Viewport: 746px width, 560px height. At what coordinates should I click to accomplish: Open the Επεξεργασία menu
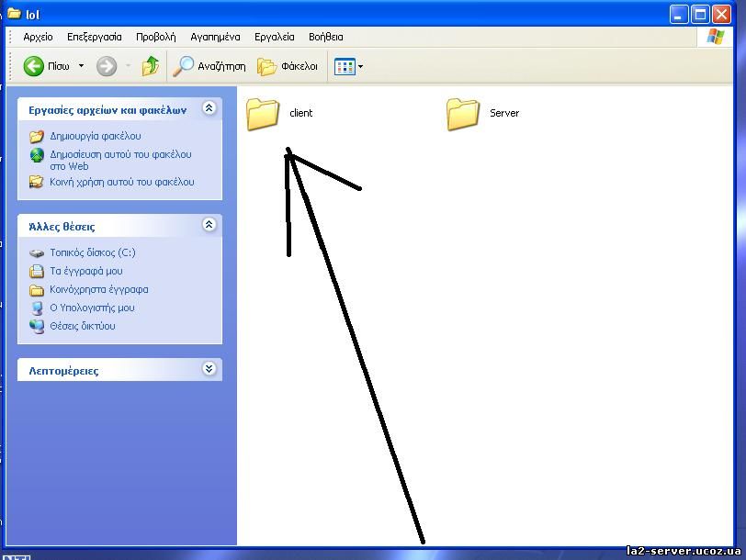click(x=95, y=37)
